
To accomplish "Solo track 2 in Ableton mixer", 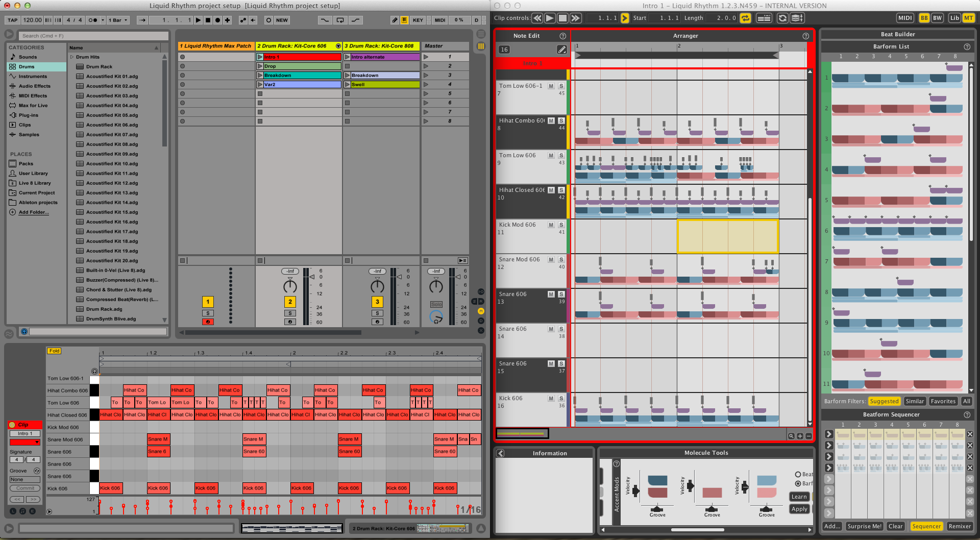I will point(290,313).
